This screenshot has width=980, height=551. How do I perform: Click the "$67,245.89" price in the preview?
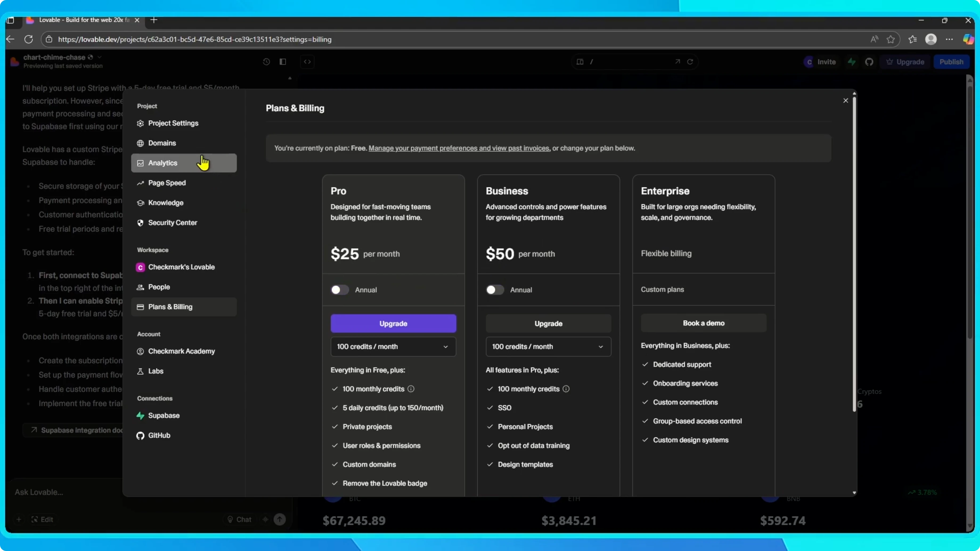click(x=354, y=521)
